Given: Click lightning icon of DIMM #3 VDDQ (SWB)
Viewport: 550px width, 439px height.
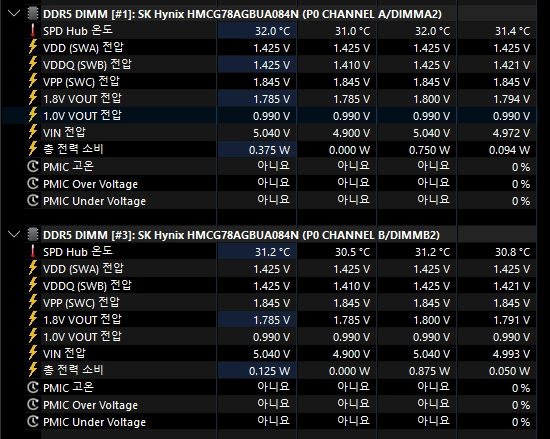Looking at the screenshot, I should (33, 285).
